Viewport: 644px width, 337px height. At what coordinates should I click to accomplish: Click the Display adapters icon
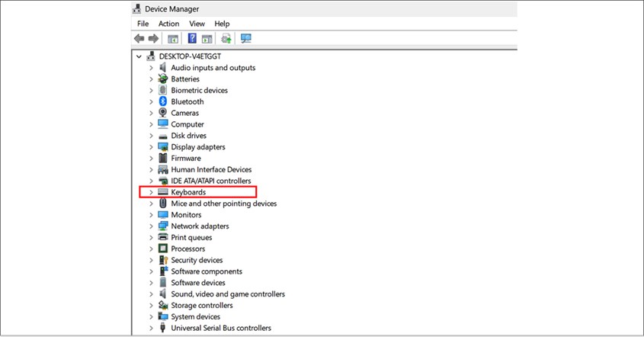click(163, 146)
